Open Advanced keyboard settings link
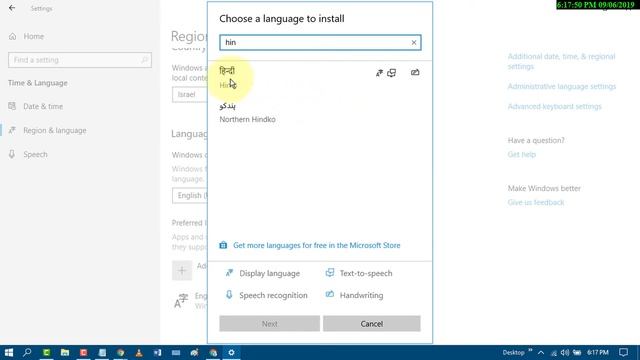This screenshot has width=640, height=360. pos(554,107)
